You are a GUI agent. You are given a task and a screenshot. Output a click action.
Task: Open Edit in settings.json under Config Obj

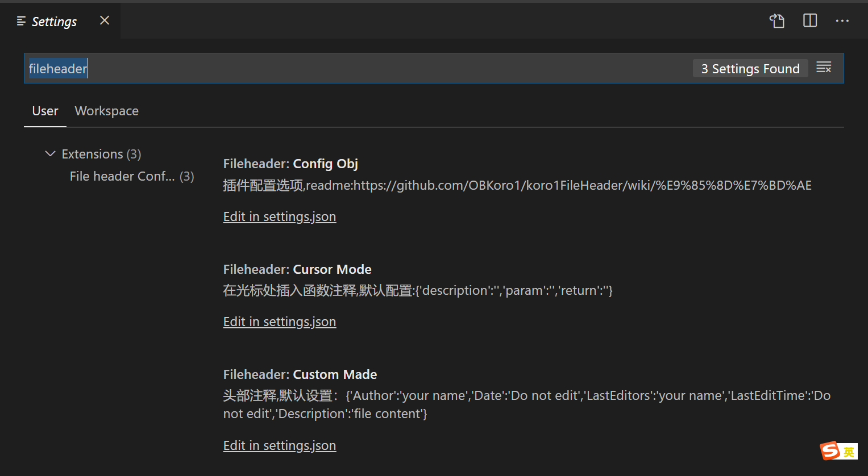279,216
